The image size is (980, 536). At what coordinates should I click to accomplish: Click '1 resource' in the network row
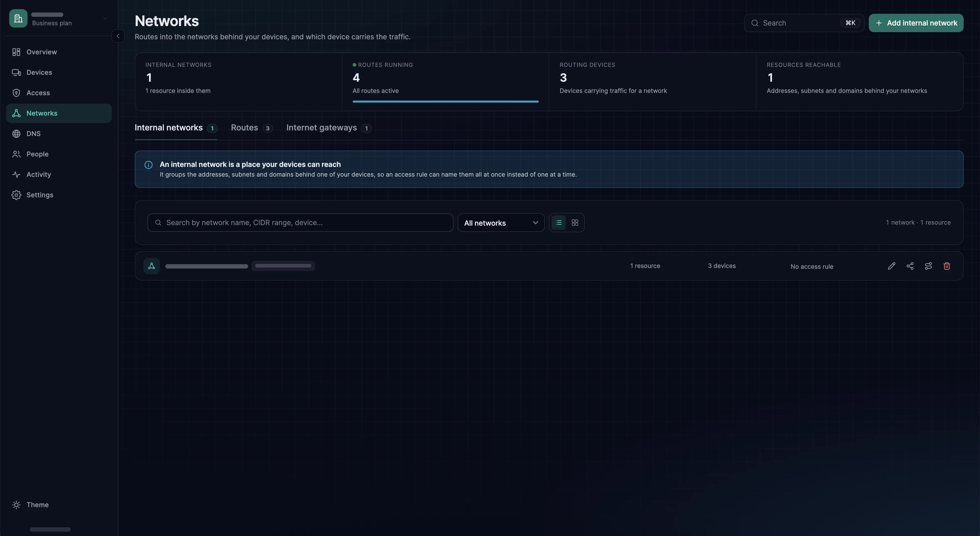tap(645, 266)
